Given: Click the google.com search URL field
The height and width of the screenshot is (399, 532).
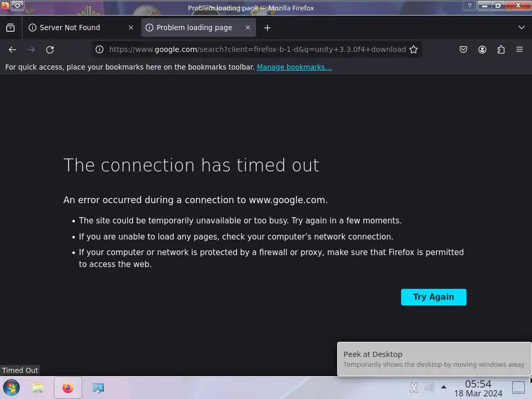Looking at the screenshot, I should click(257, 49).
